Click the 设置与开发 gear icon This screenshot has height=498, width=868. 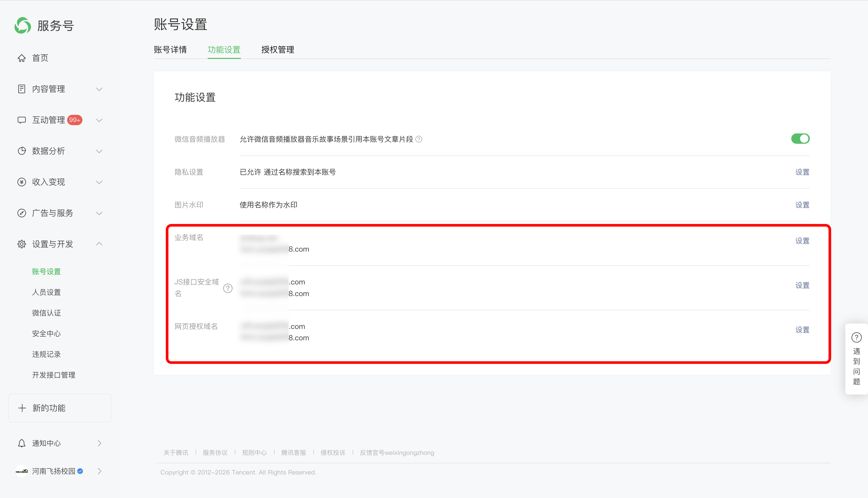21,244
